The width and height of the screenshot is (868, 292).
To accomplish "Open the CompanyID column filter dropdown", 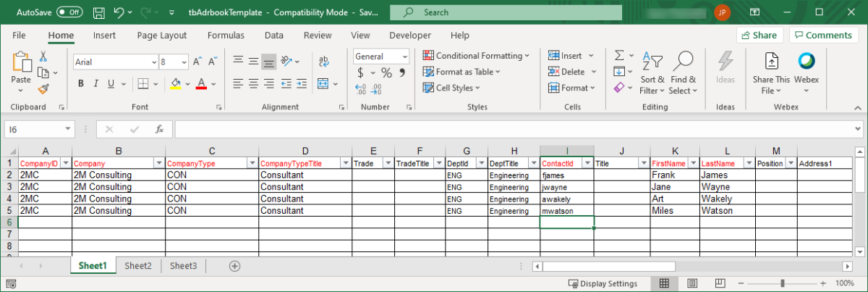I will pyautogui.click(x=66, y=164).
